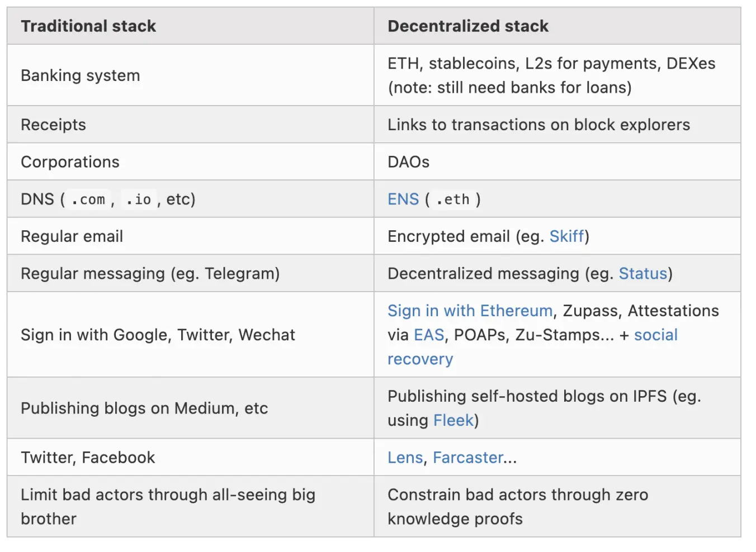
Task: Follow the Farcaster link
Action: 468,458
